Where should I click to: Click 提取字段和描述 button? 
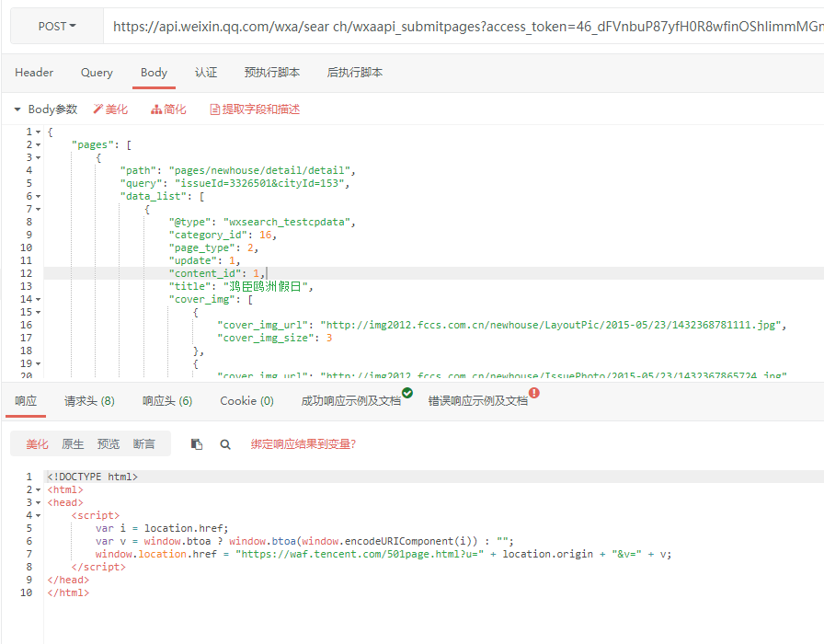(x=255, y=109)
